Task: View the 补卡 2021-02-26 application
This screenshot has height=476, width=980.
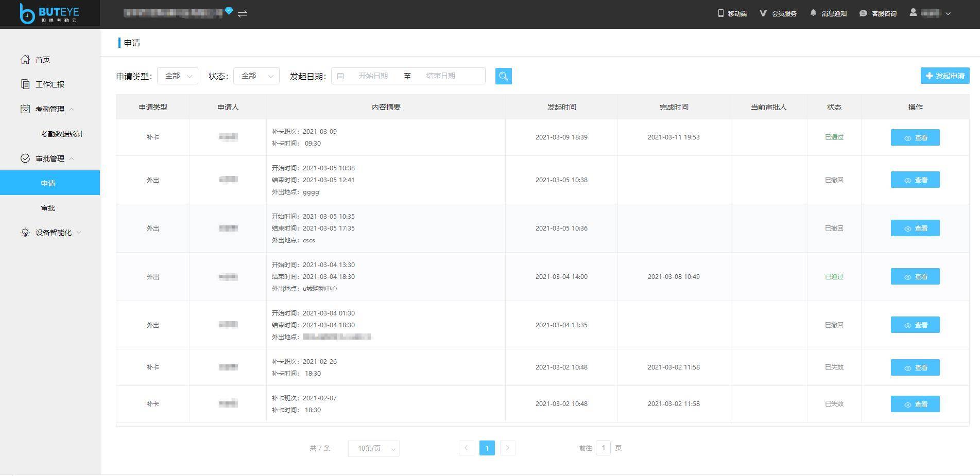Action: (x=915, y=367)
